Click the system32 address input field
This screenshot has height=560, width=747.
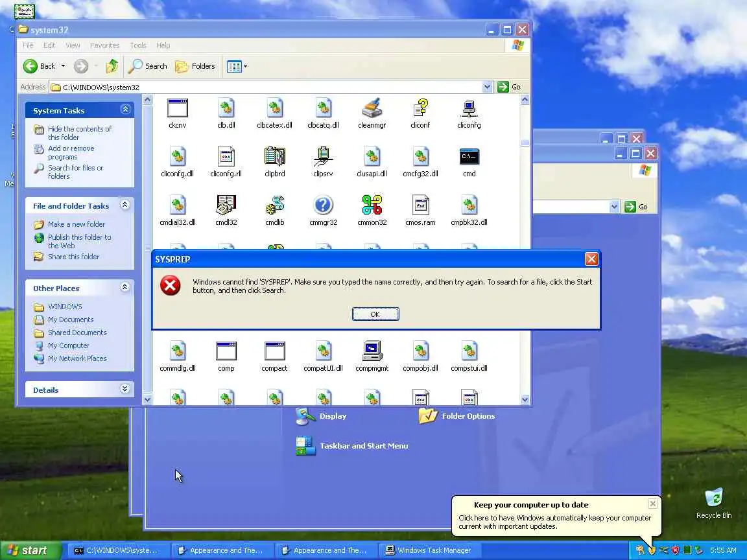tap(272, 87)
